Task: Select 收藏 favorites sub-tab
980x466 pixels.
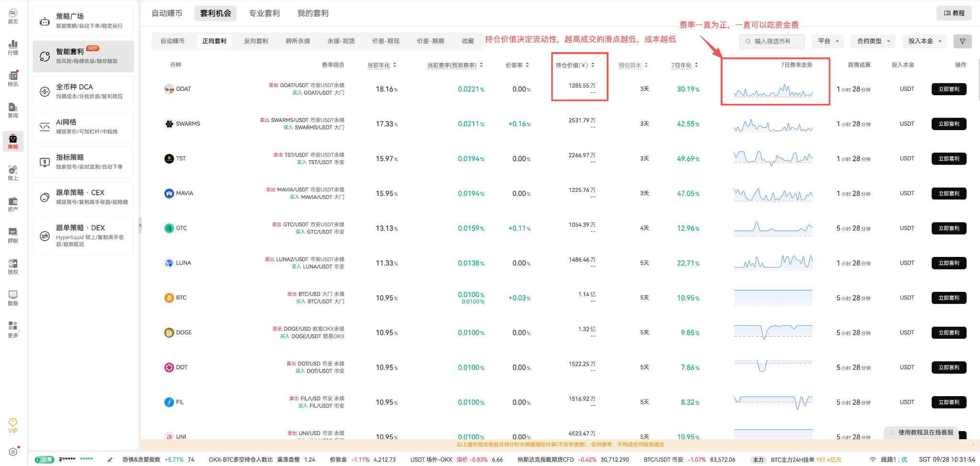Action: 468,41
